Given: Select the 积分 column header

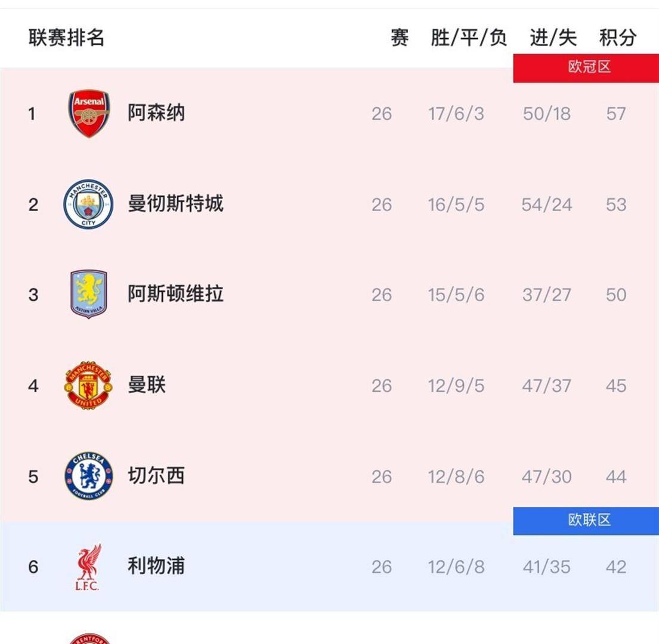Looking at the screenshot, I should pos(617,37).
